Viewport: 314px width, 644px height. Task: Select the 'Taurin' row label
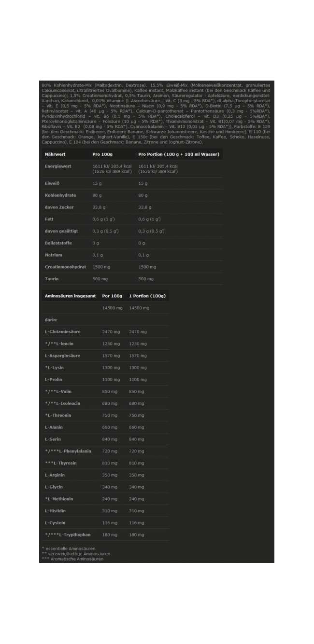click(x=52, y=279)
